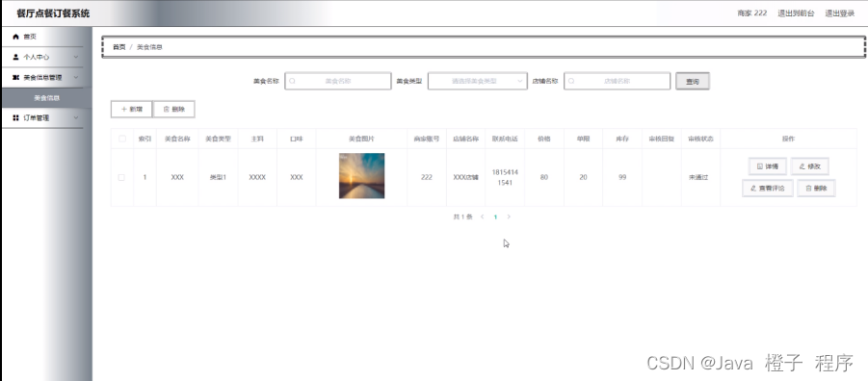Screen dimensions: 868x381
Task: Click 查看评论 for the XXX row
Action: pos(767,188)
